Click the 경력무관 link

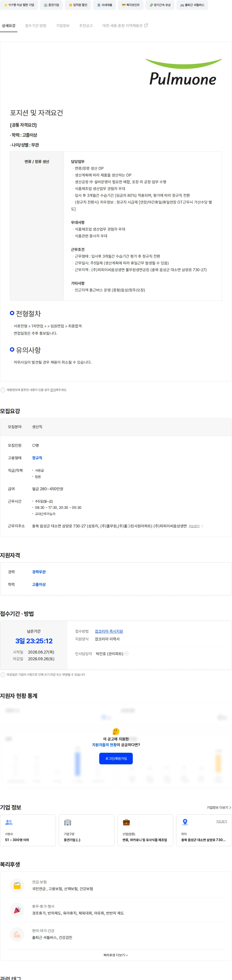(x=39, y=572)
